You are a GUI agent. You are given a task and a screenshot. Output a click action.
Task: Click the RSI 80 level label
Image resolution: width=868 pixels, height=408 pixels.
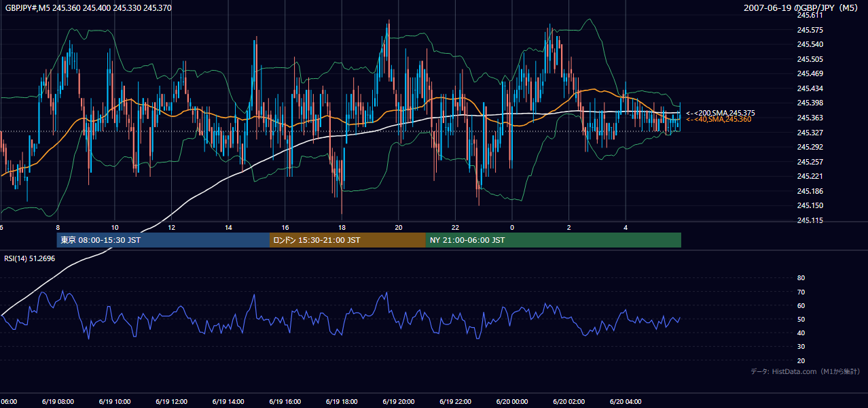[801, 278]
